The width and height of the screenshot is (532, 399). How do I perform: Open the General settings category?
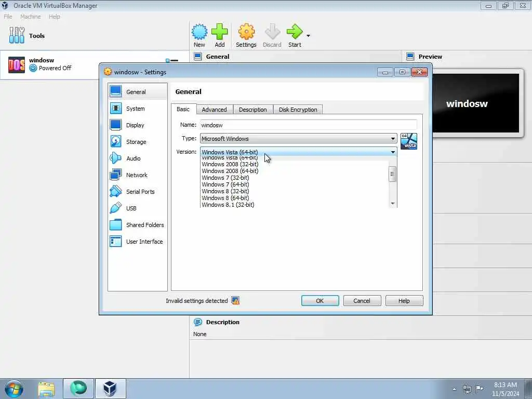click(x=137, y=91)
